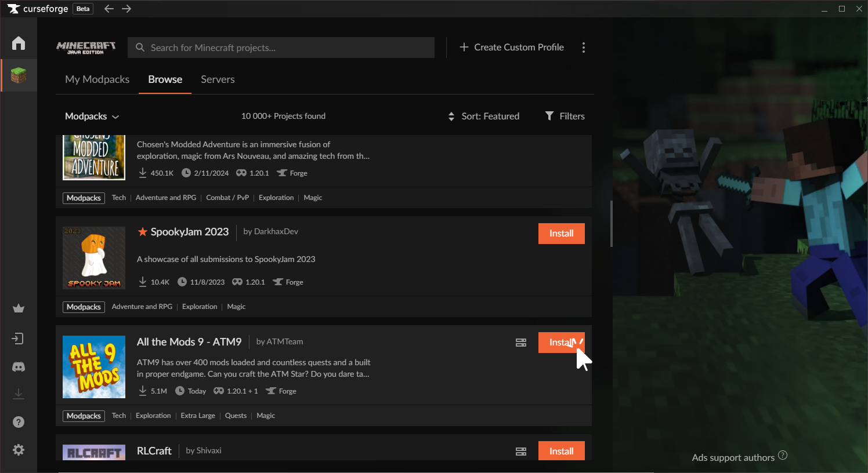Click the Modpacks tag on ATM9 row
The width and height of the screenshot is (868, 473).
point(84,416)
